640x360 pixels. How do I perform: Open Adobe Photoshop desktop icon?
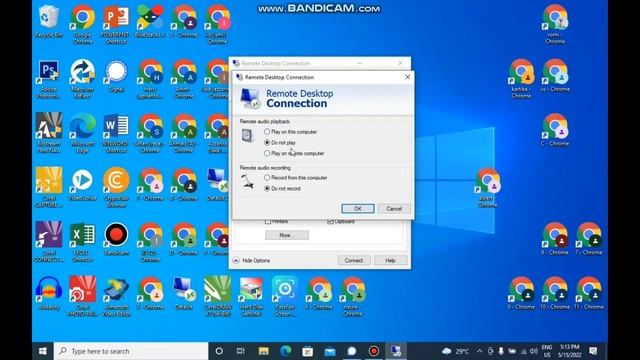(49, 79)
